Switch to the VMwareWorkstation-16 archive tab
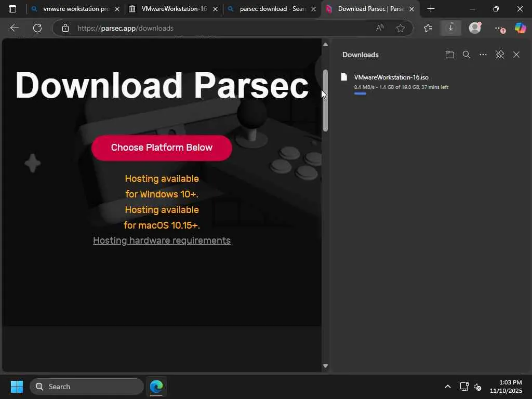The height and width of the screenshot is (399, 532). [174, 9]
